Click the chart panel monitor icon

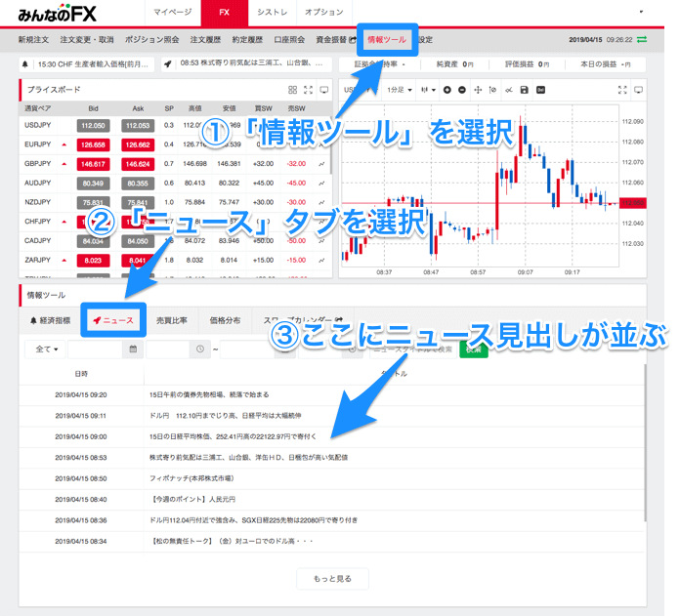click(x=638, y=90)
